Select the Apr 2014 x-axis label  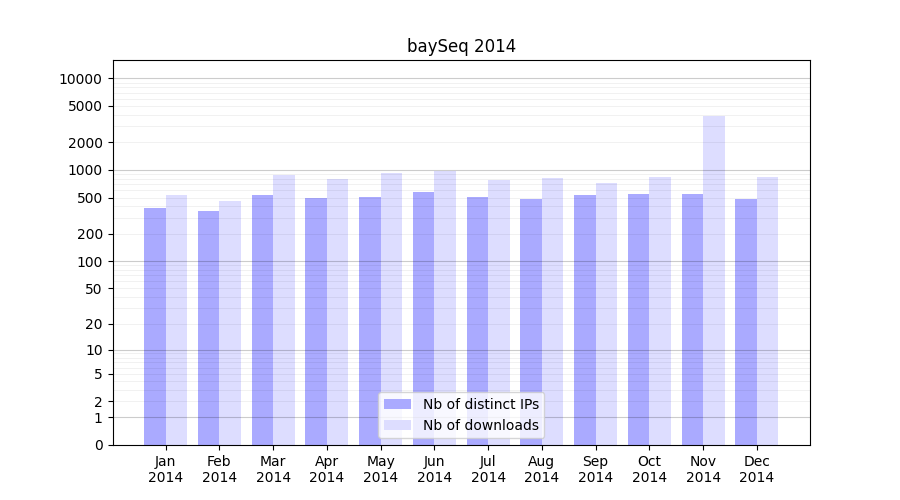coord(327,469)
